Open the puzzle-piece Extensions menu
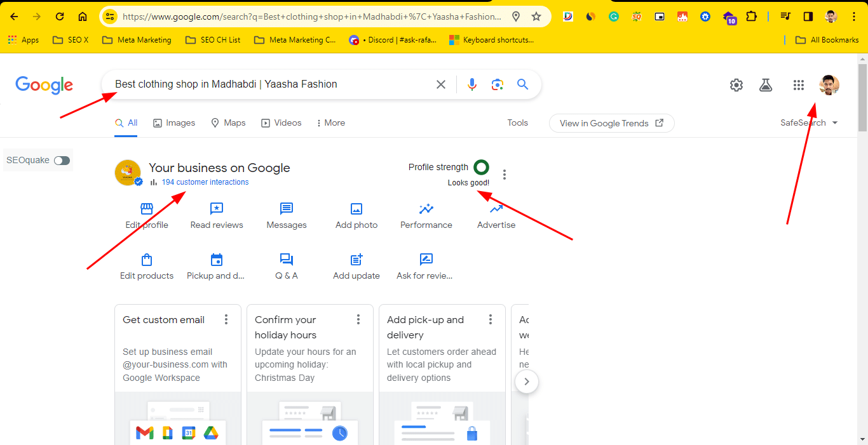 click(751, 17)
